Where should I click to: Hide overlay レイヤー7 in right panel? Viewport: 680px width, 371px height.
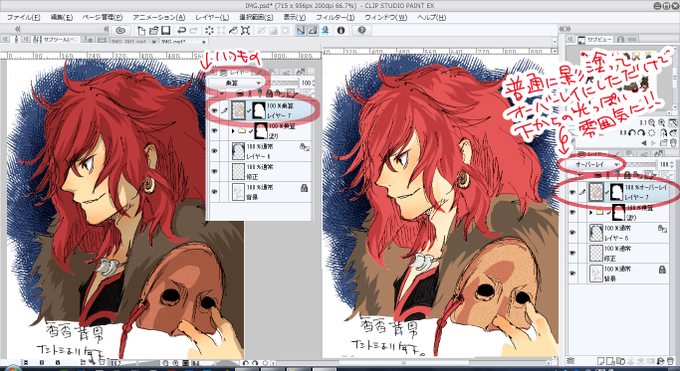click(572, 192)
